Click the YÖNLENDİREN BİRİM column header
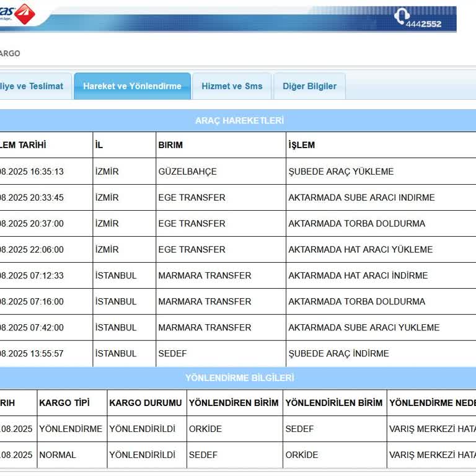 pos(234,403)
